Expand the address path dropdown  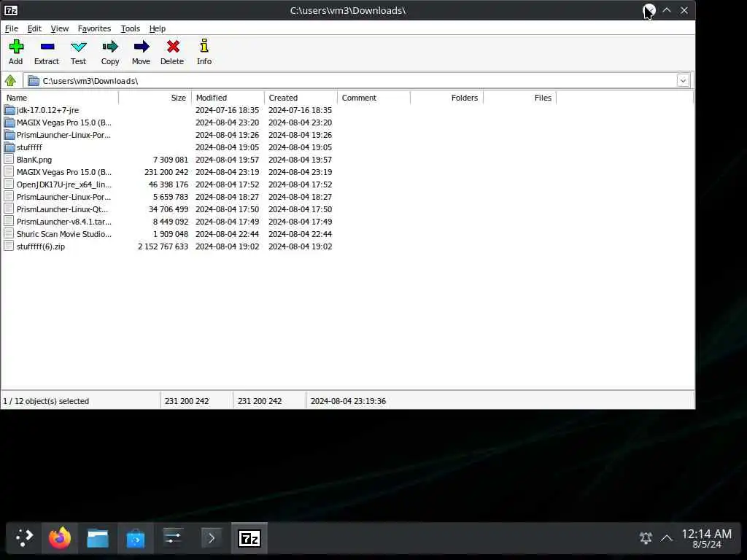[683, 80]
